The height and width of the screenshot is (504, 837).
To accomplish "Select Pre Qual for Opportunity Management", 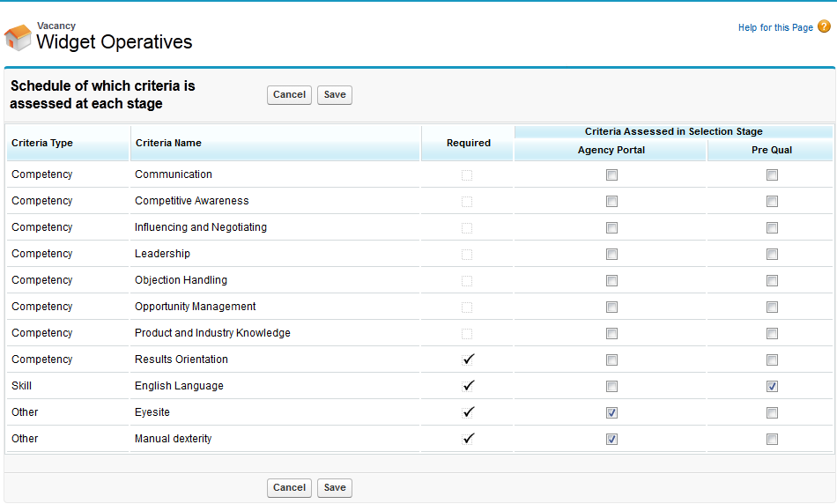I will point(772,307).
